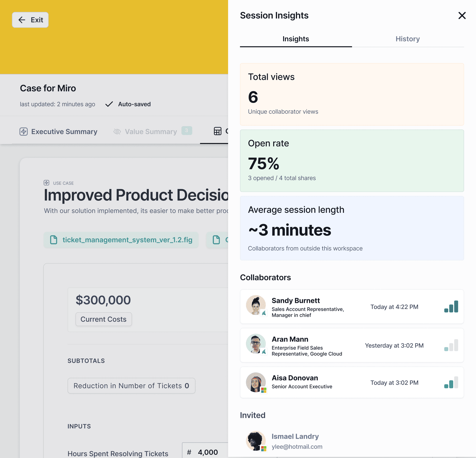Open the calculator table tab icon
Image resolution: width=476 pixels, height=458 pixels.
coord(217,131)
